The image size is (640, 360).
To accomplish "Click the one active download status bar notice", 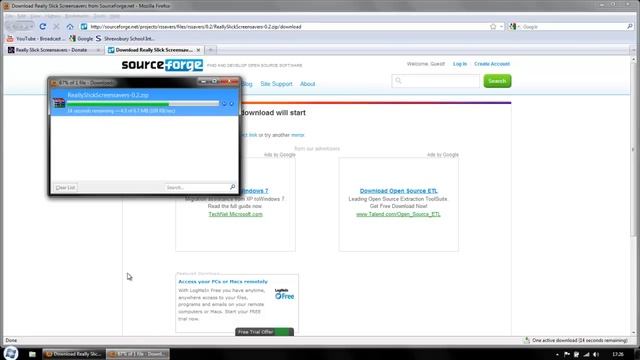I will (576, 340).
